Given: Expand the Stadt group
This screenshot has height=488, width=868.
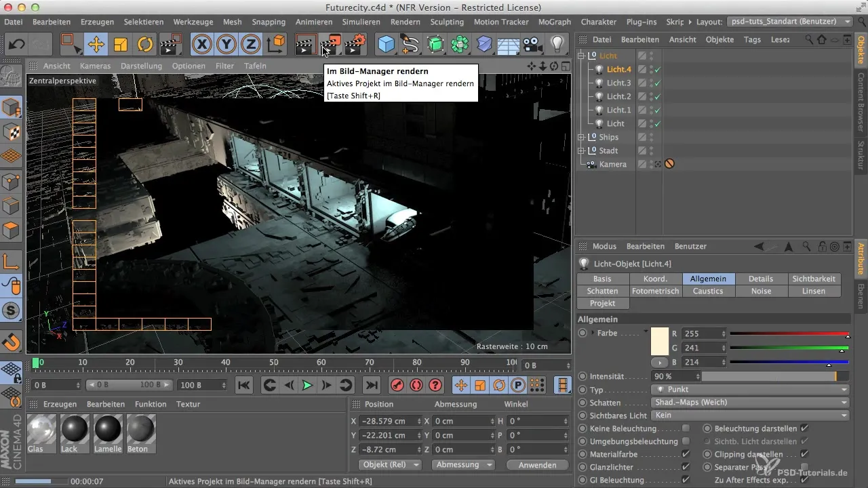Looking at the screenshot, I should point(582,150).
